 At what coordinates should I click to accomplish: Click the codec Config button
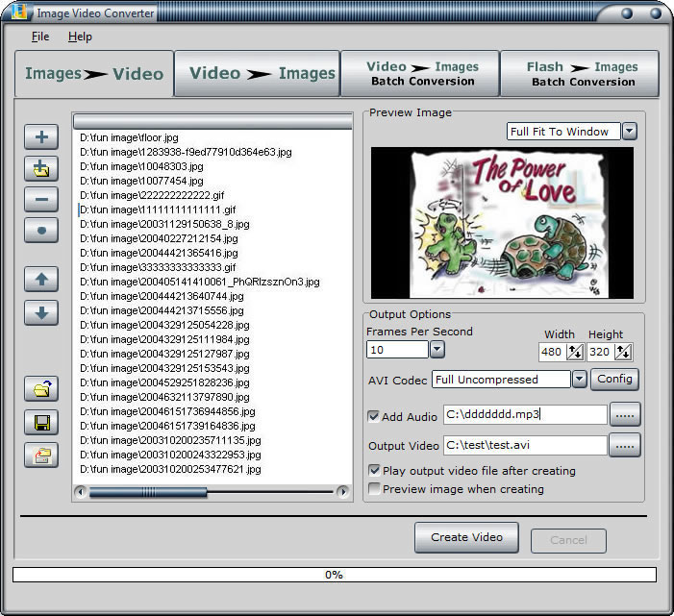pyautogui.click(x=614, y=379)
